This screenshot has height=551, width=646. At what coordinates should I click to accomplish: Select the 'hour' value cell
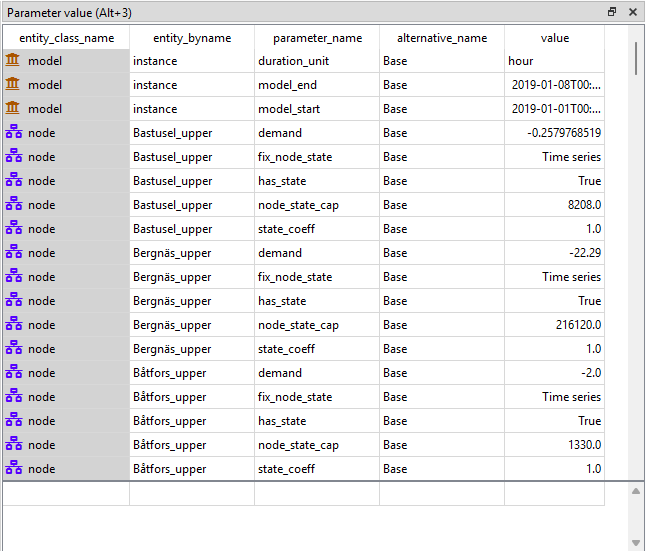(x=555, y=61)
